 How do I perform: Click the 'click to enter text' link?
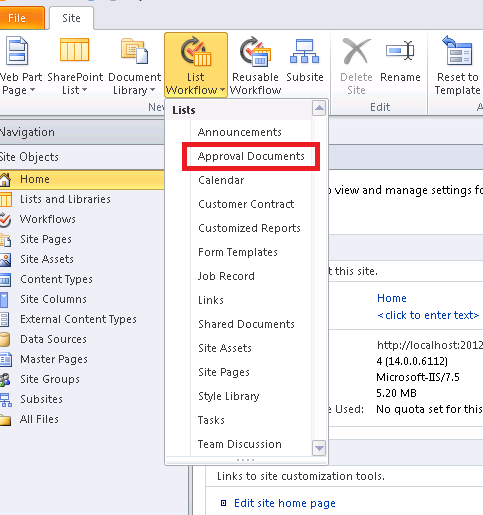click(x=428, y=315)
